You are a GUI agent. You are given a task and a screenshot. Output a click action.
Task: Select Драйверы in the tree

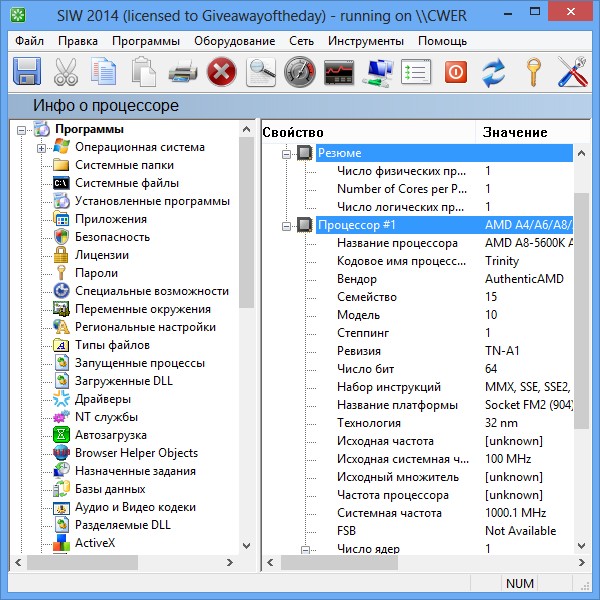(102, 399)
